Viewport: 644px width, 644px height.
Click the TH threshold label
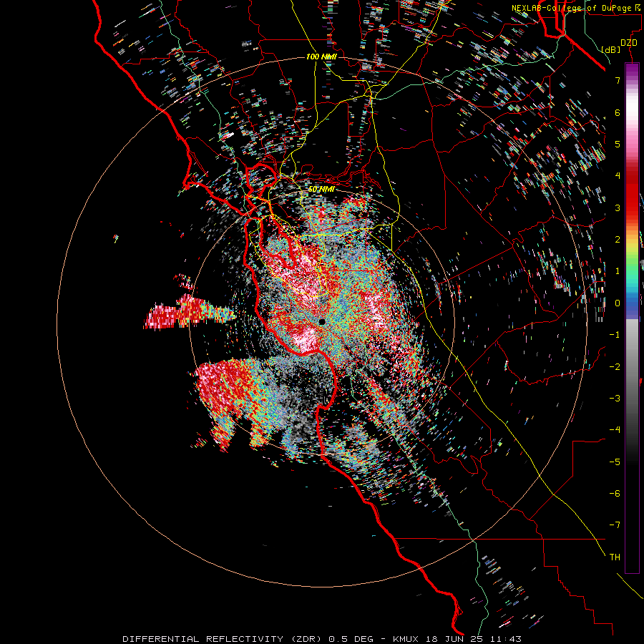tap(615, 557)
